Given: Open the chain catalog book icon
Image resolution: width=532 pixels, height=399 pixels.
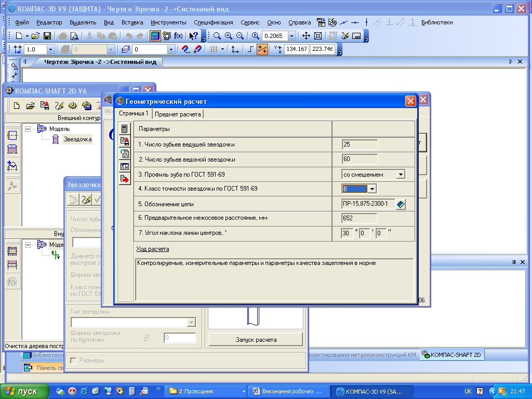Looking at the screenshot, I should tap(401, 204).
